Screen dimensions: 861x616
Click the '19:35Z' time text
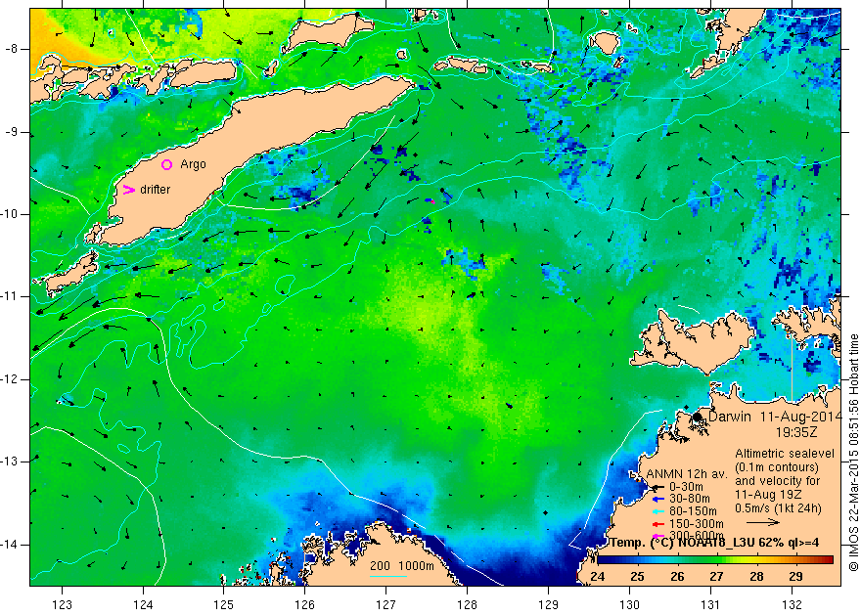pyautogui.click(x=796, y=432)
